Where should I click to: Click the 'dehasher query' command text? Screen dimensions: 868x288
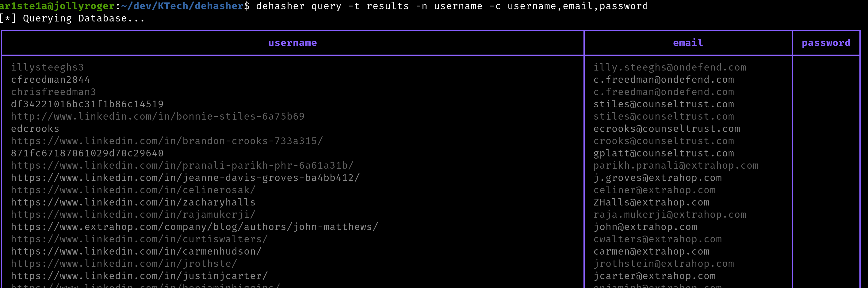299,6
